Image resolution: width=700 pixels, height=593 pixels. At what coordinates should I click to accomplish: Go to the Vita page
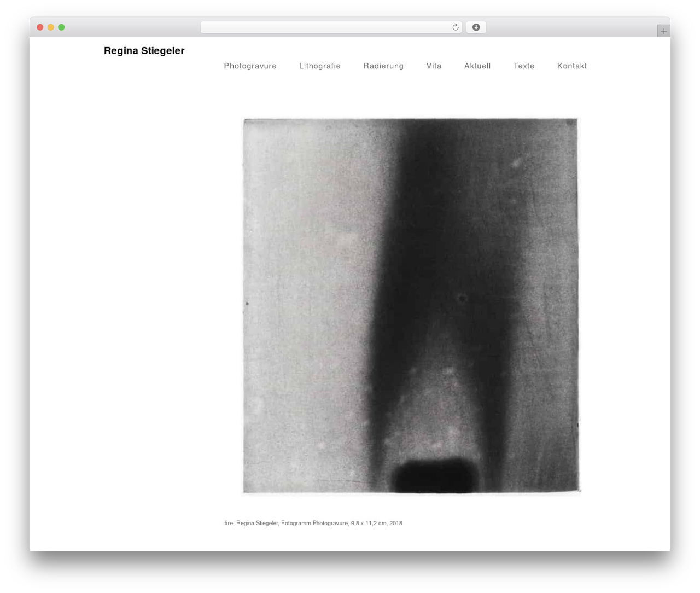pos(434,66)
